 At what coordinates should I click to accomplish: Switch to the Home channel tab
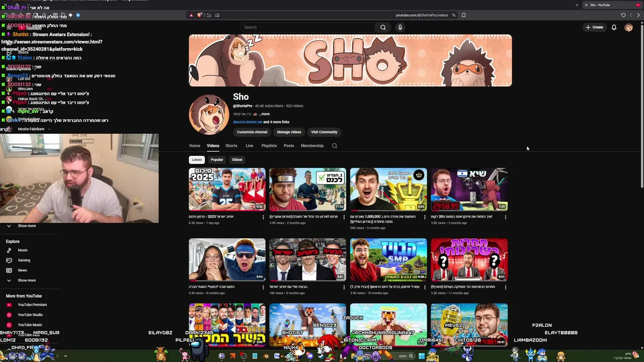195,146
